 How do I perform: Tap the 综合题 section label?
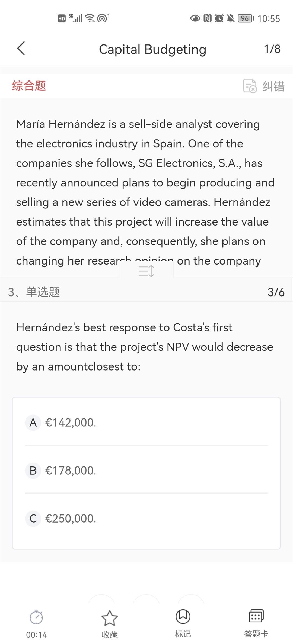[x=29, y=86]
